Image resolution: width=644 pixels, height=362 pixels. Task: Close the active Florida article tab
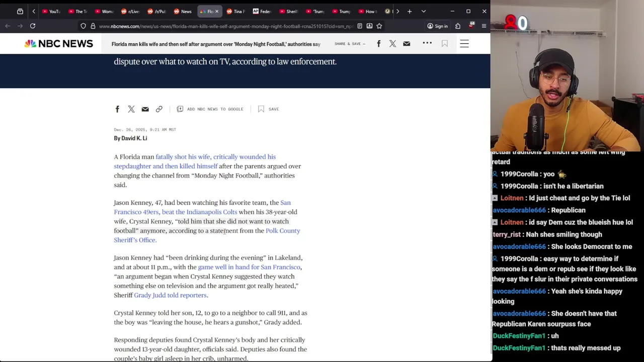tap(217, 11)
